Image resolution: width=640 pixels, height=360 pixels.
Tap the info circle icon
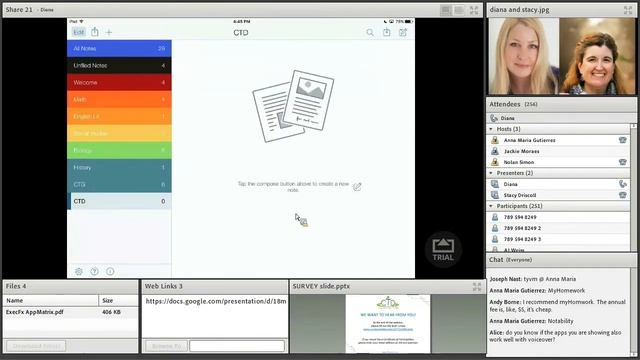110,271
